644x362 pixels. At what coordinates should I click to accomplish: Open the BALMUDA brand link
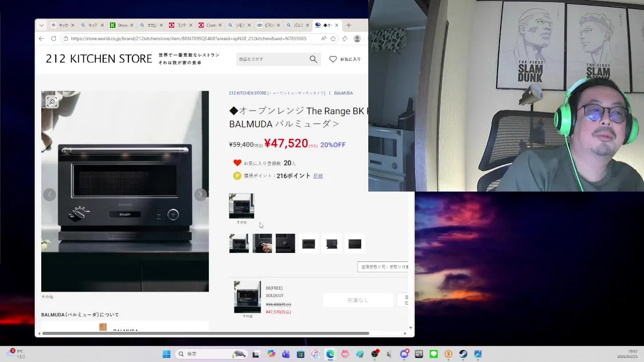point(344,93)
